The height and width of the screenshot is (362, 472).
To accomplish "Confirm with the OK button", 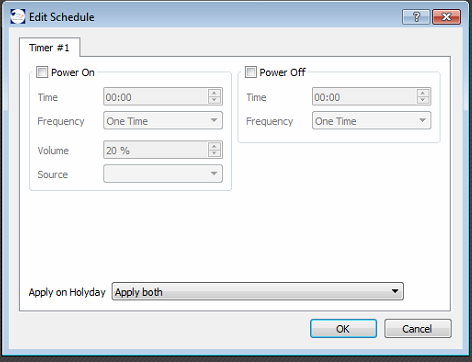I will click(x=343, y=329).
